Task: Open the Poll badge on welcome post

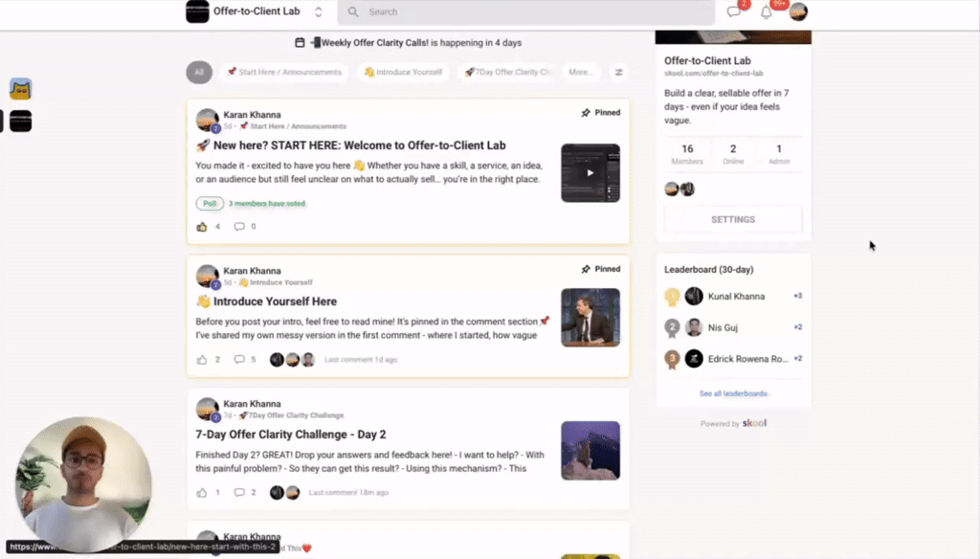Action: (x=210, y=203)
